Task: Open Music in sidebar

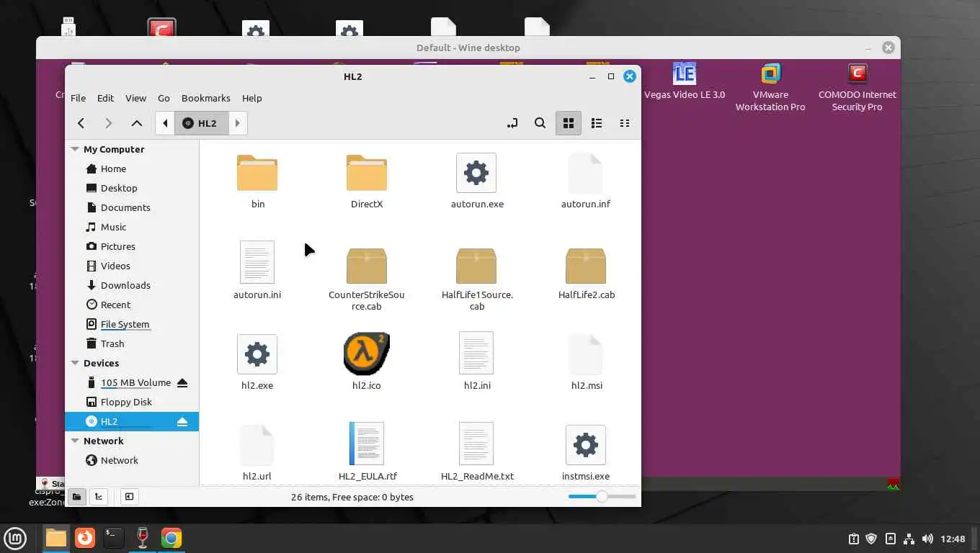Action: [x=132, y=227]
